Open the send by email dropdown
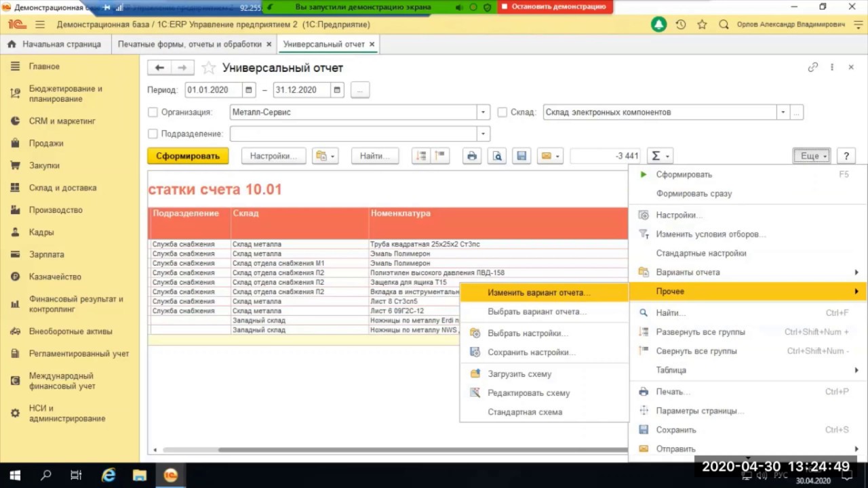The width and height of the screenshot is (868, 488). (x=550, y=156)
